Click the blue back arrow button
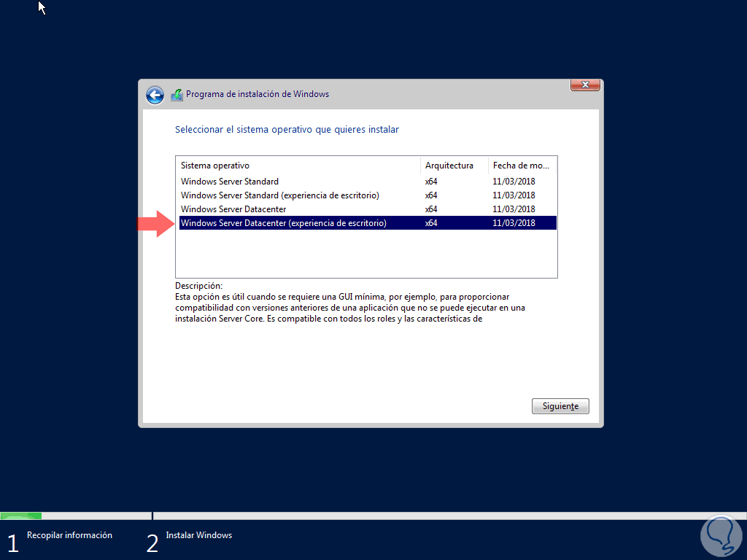The height and width of the screenshot is (560, 747). pos(155,95)
